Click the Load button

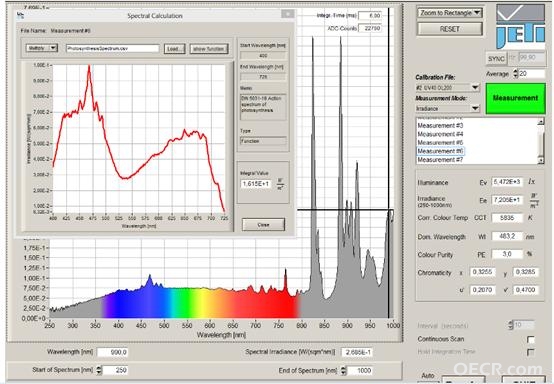174,49
